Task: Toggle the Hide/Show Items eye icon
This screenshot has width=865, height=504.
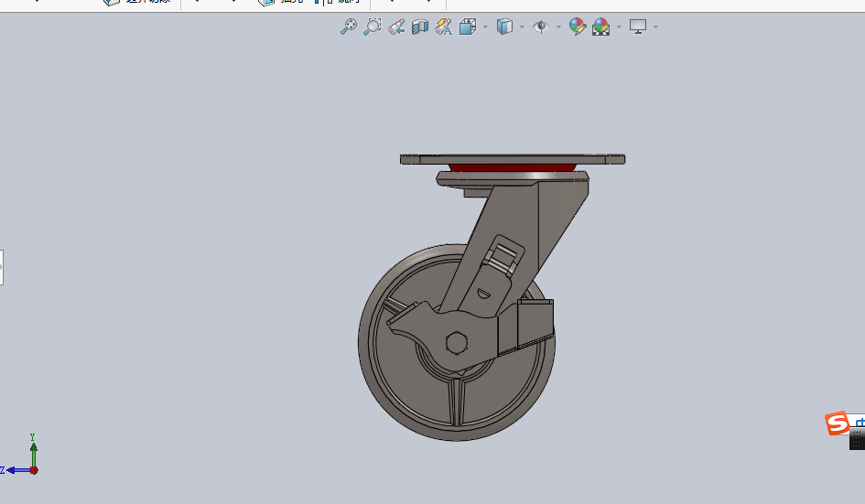Action: tap(541, 27)
